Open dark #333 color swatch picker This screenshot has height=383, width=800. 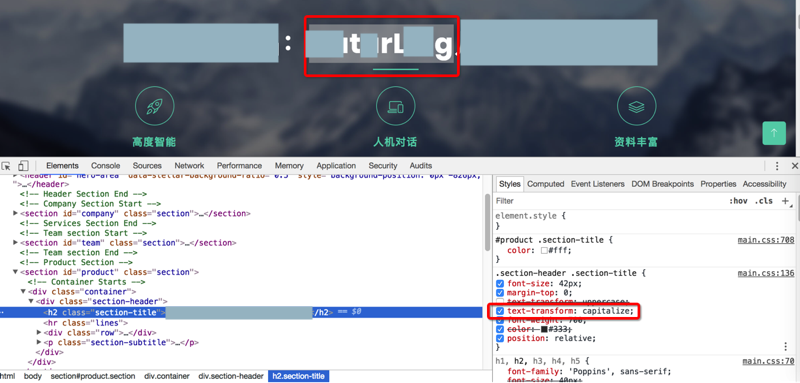click(544, 329)
